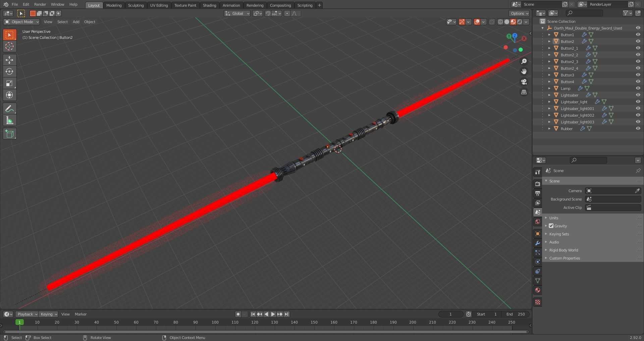644x341 pixels.
Task: Hide Button1 in the outliner
Action: 638,35
